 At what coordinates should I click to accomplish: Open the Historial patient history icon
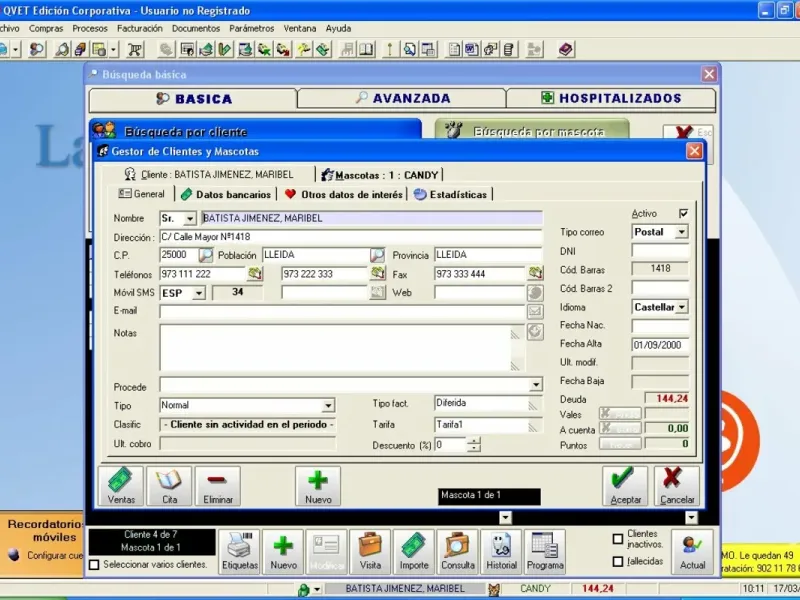tap(501, 551)
